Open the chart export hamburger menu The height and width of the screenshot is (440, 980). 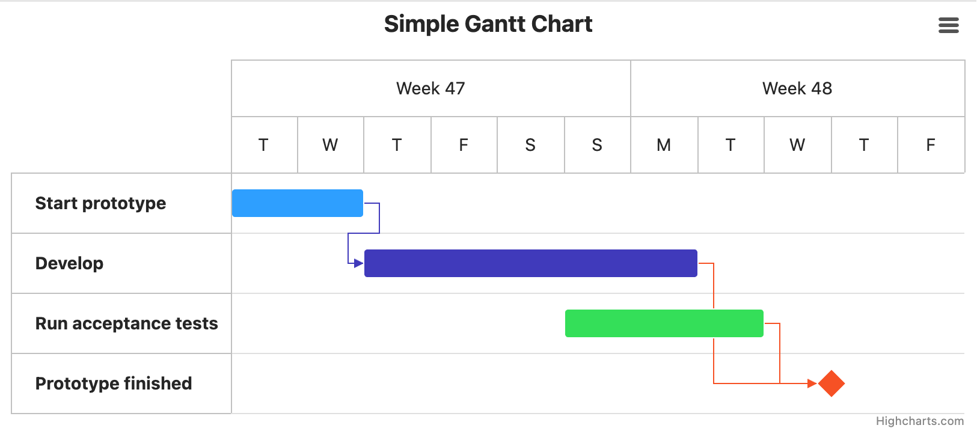[x=948, y=26]
